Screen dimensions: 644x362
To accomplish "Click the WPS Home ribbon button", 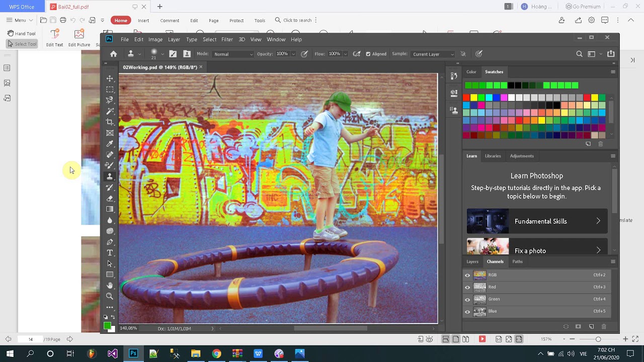I will pyautogui.click(x=121, y=20).
